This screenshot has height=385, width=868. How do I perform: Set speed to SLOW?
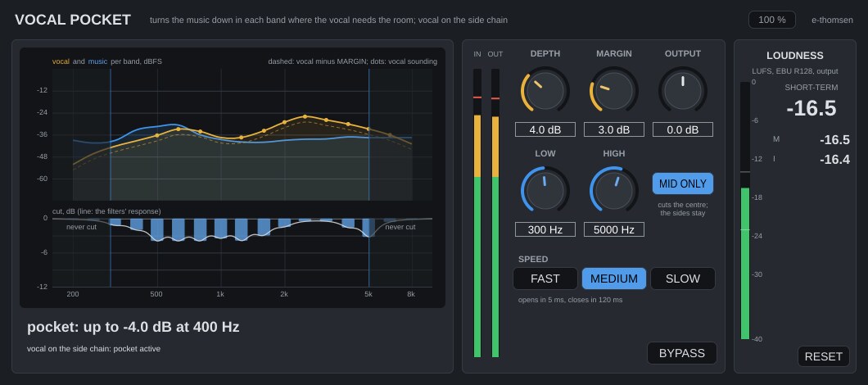683,279
